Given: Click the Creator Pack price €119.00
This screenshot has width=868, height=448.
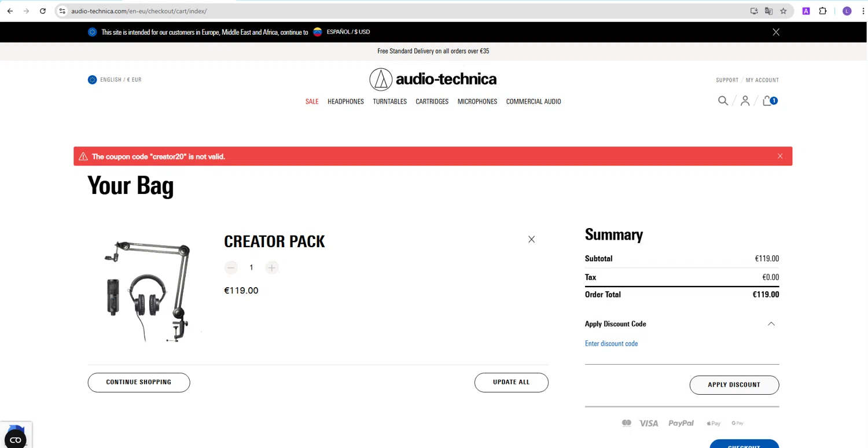Looking at the screenshot, I should 241,291.
